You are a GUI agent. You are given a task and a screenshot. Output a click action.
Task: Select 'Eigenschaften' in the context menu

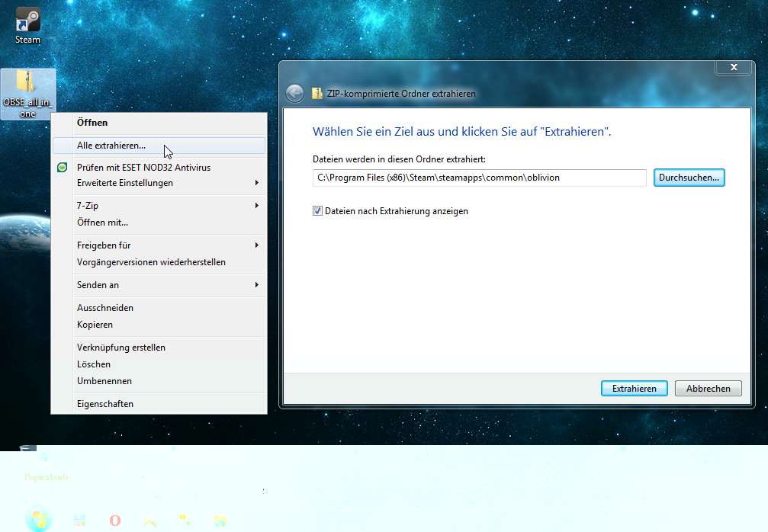pyautogui.click(x=105, y=404)
